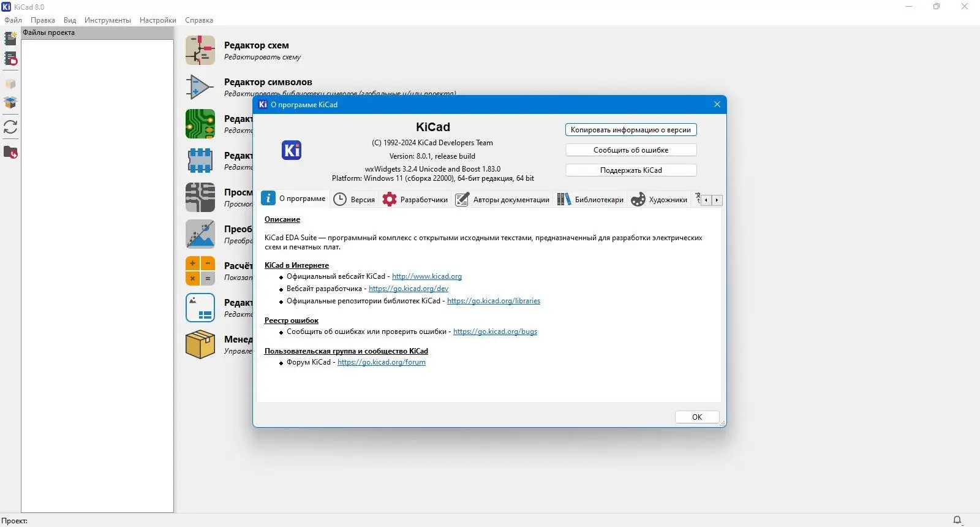This screenshot has height=527, width=980.
Task: Click the Реестр ошибок heading
Action: click(x=292, y=320)
